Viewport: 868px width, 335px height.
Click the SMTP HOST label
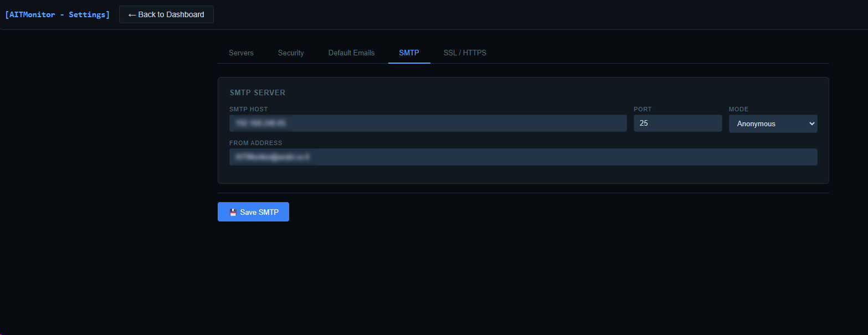click(x=249, y=109)
